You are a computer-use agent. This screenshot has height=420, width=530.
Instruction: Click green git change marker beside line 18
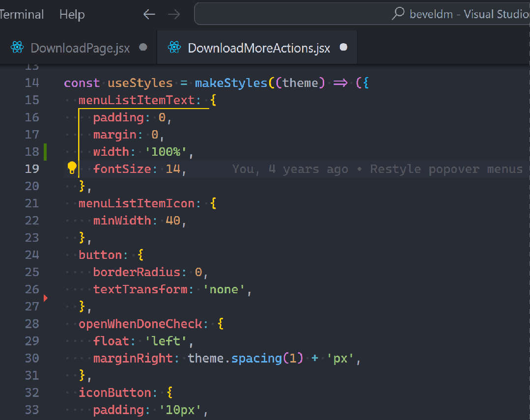45,152
